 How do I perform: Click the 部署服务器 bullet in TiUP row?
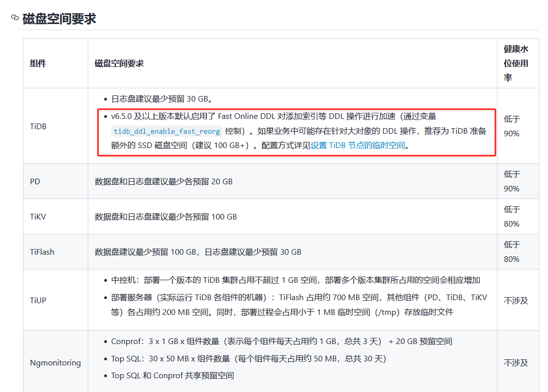pos(299,305)
